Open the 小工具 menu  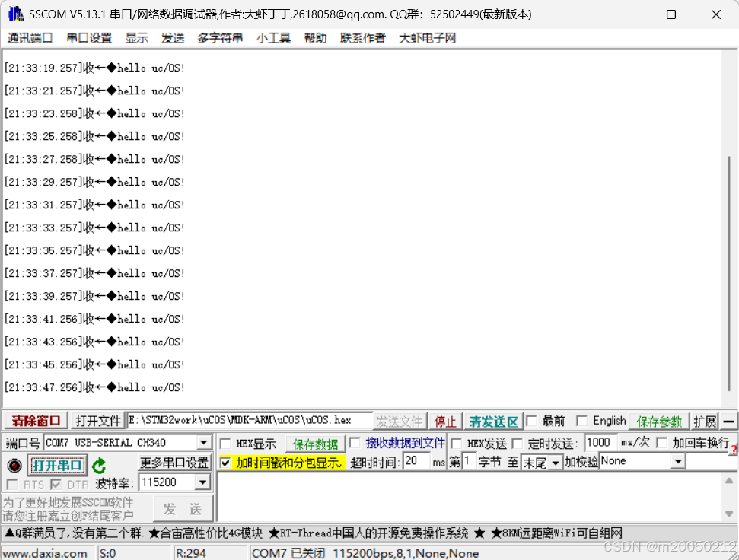(273, 38)
